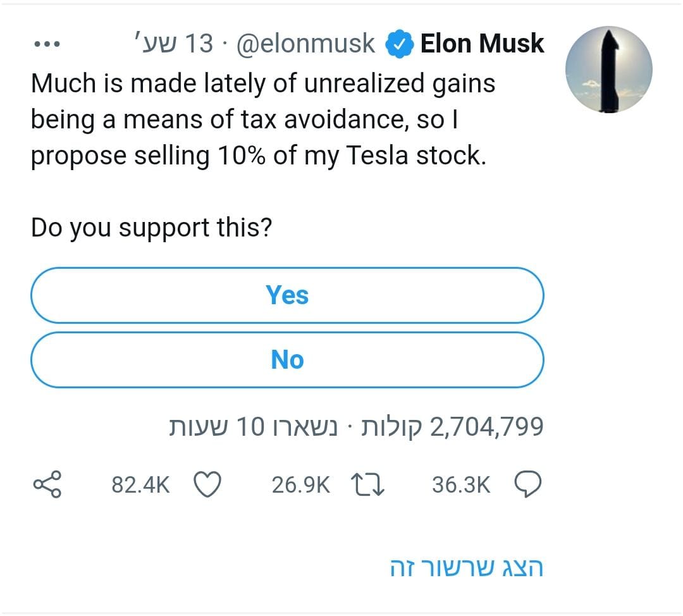Image resolution: width=683 pixels, height=616 pixels.
Task: Open the 'הצג שרשור זה' thread link
Action: tap(467, 568)
